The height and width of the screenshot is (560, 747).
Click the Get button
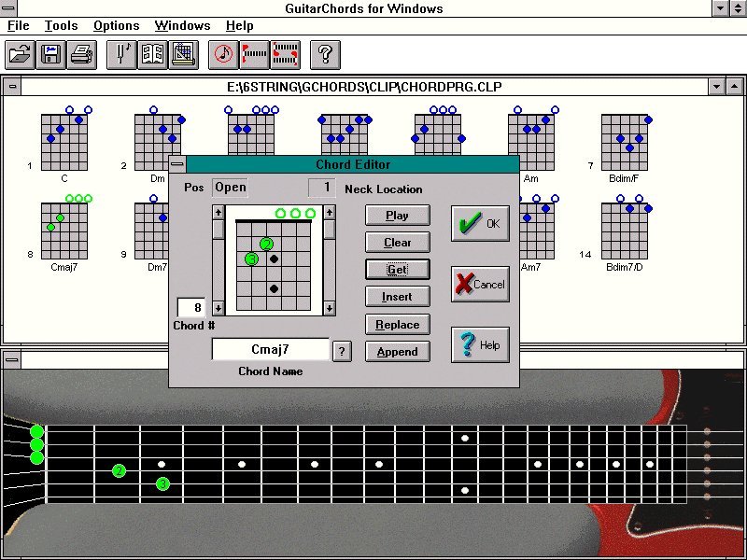click(398, 270)
